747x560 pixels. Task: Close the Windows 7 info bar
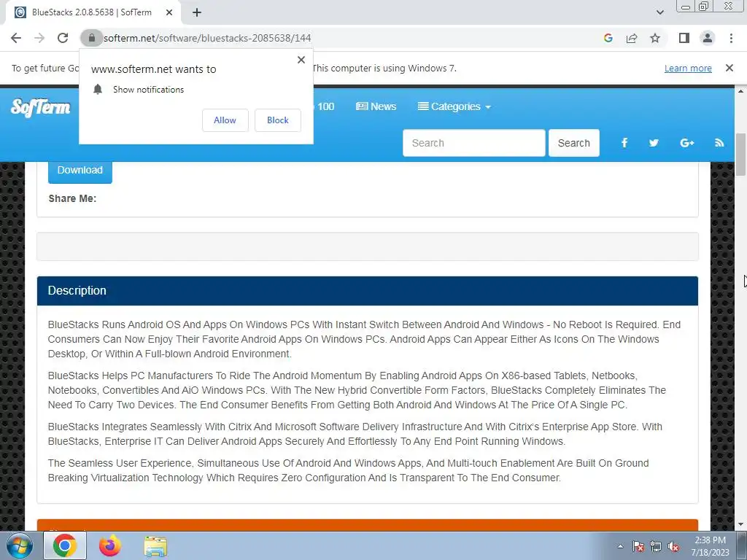click(729, 68)
